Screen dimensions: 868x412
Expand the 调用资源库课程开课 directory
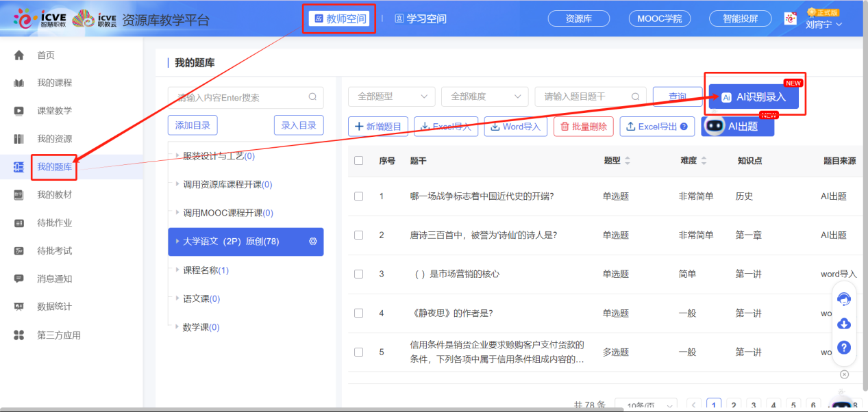(178, 185)
